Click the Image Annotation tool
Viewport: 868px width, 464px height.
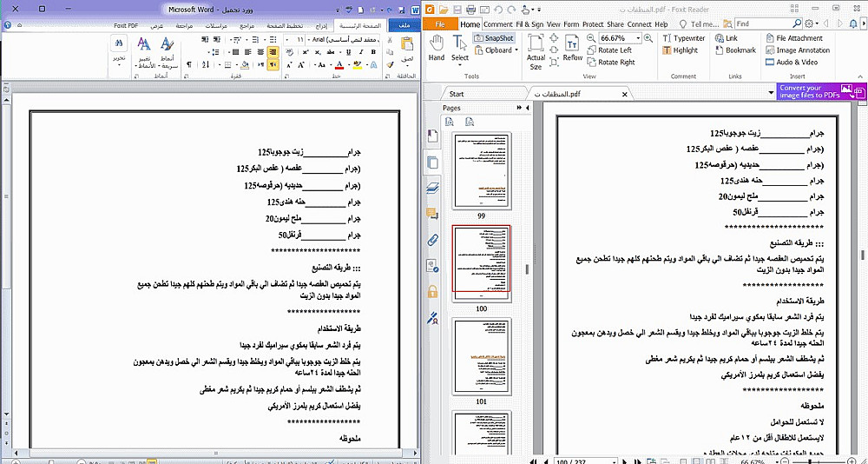[x=798, y=50]
